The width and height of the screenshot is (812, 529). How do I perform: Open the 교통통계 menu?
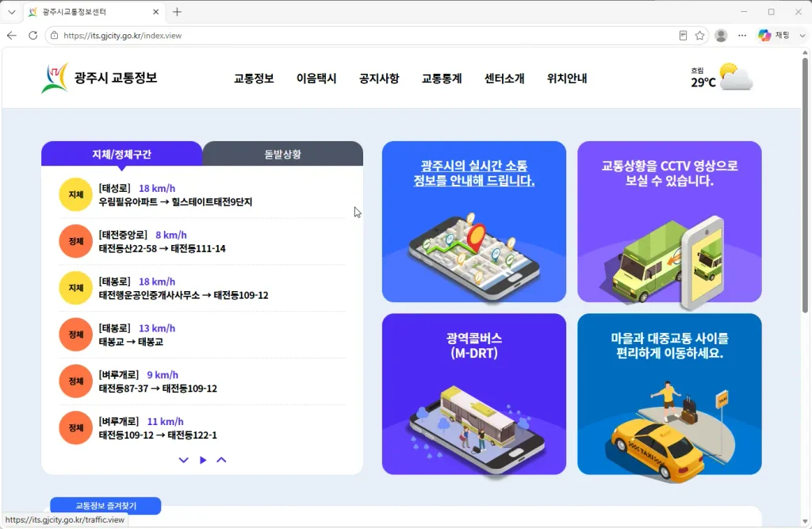tap(442, 79)
